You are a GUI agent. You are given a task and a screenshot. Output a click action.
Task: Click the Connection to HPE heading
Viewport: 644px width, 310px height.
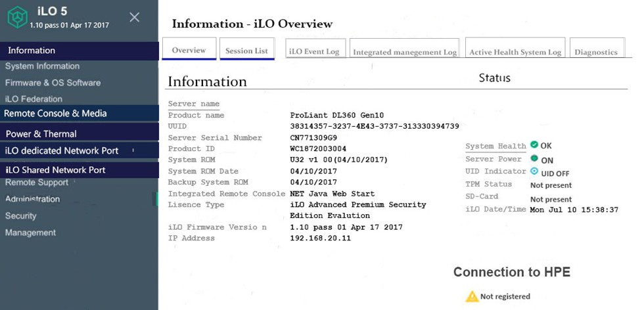click(x=512, y=272)
